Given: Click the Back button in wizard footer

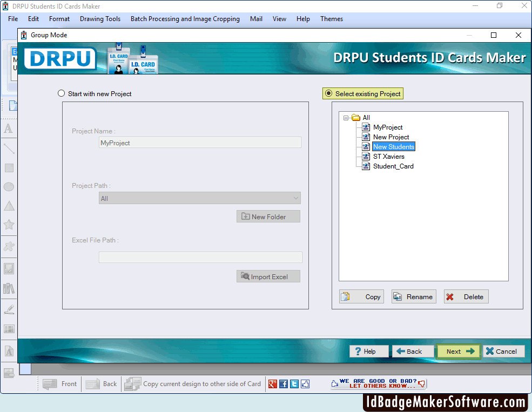Looking at the screenshot, I should (x=413, y=352).
